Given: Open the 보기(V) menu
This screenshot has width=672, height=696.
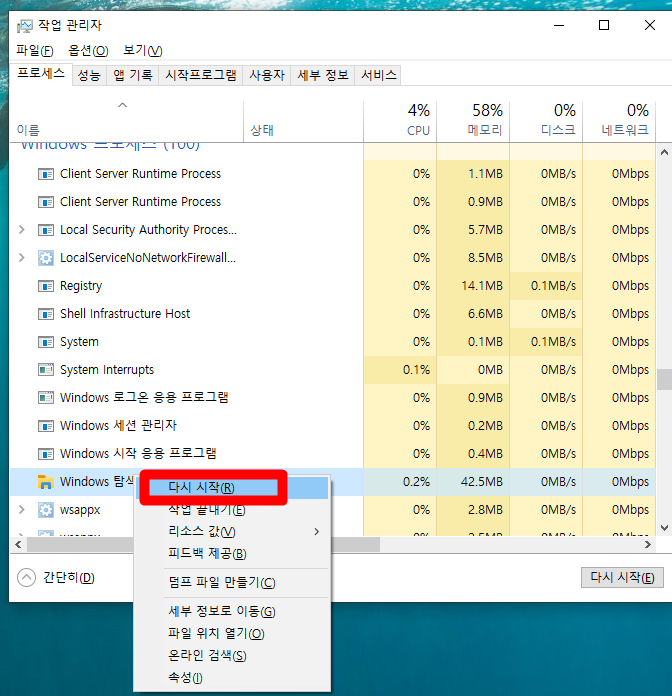Looking at the screenshot, I should (142, 51).
